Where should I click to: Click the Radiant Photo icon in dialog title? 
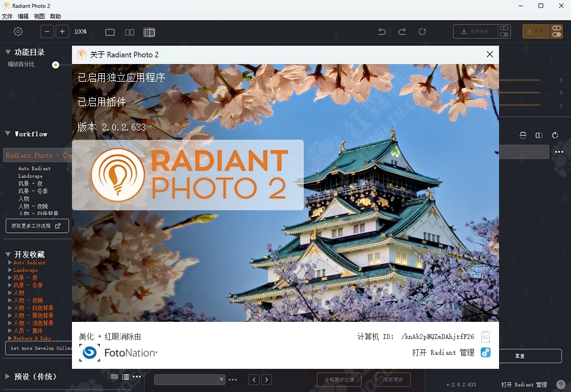82,54
